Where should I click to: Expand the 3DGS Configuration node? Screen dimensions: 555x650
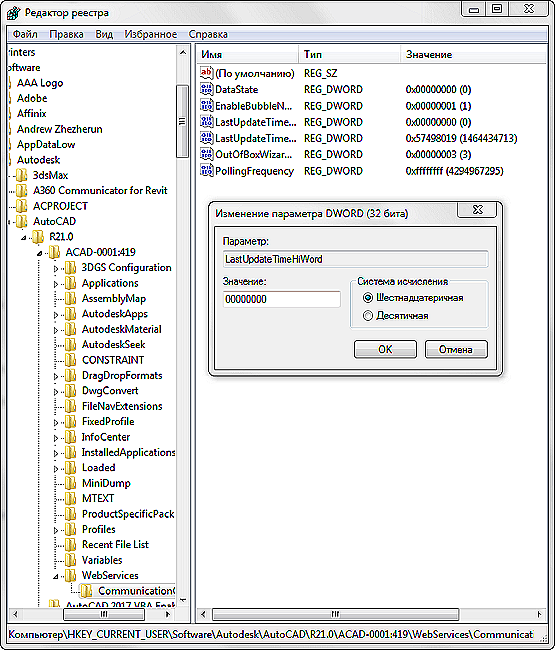pos(56,269)
